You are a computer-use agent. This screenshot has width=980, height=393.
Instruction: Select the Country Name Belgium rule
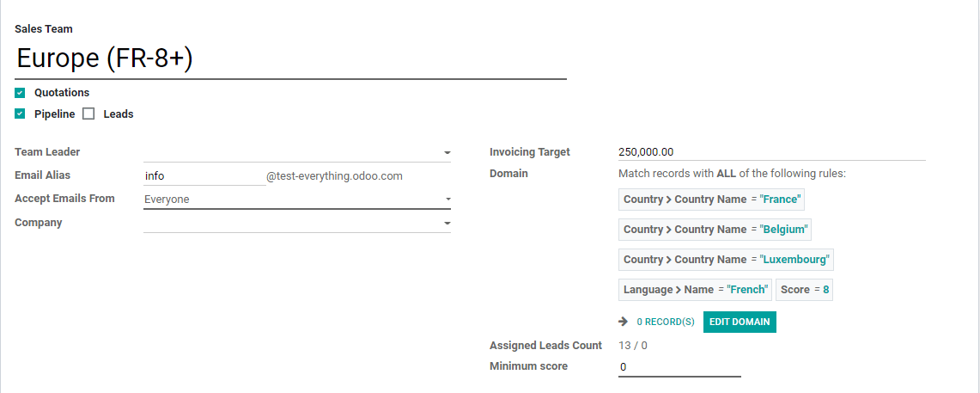click(715, 230)
